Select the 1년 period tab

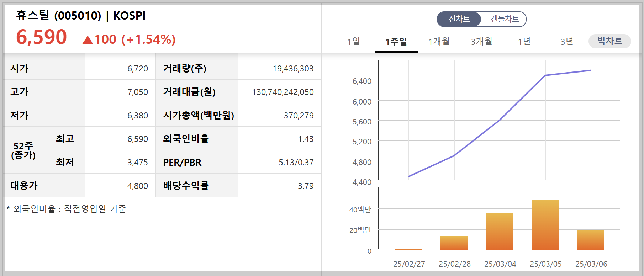524,42
